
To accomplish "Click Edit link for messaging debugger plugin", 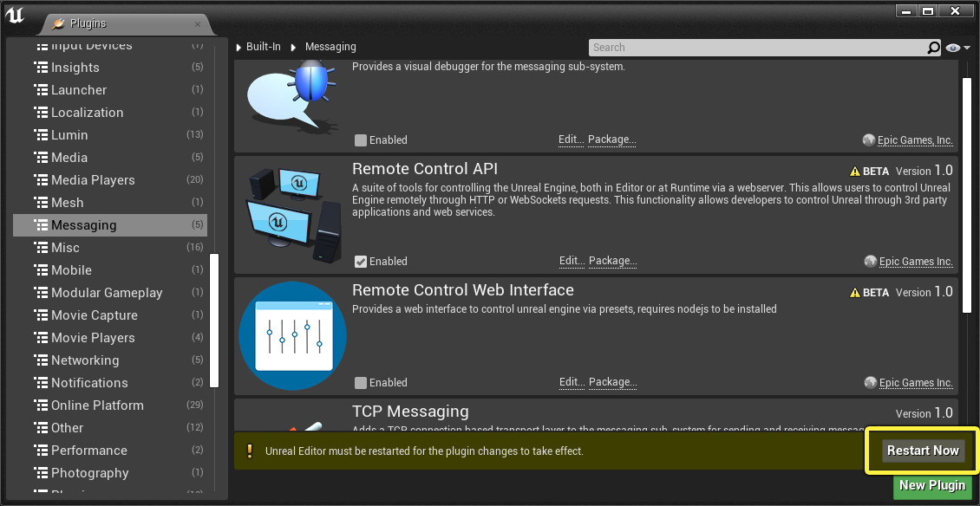I will tap(572, 139).
